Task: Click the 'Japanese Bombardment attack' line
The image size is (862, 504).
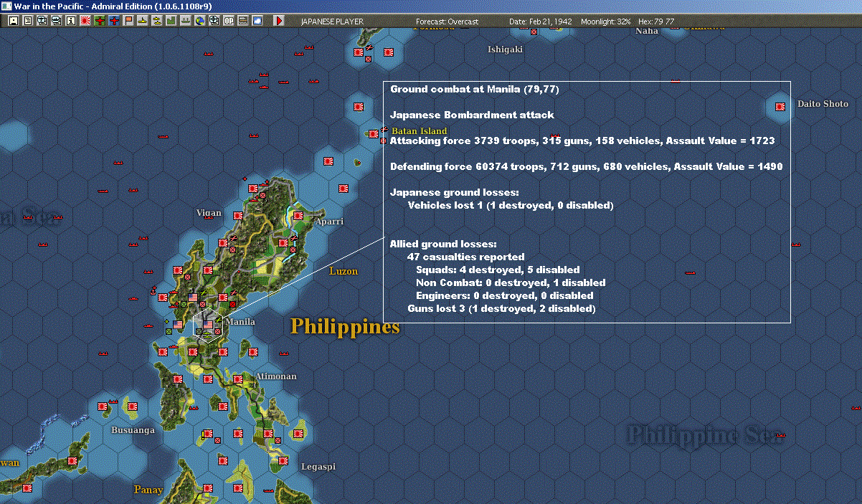Action: coord(472,115)
